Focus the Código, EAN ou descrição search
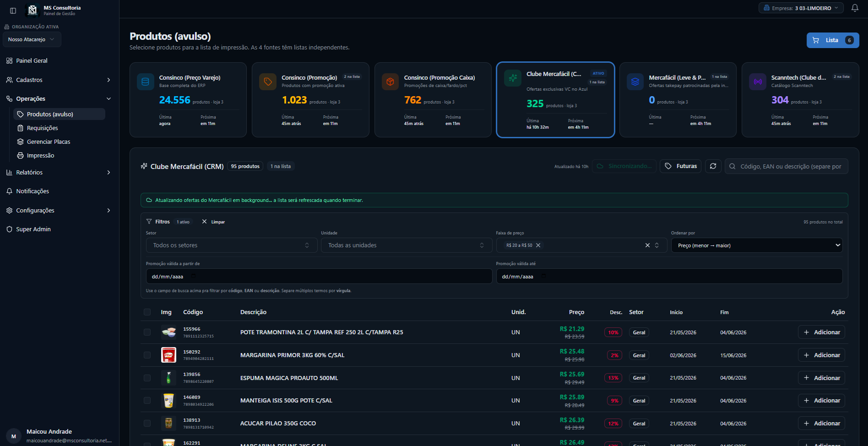The width and height of the screenshot is (868, 446). click(x=787, y=166)
